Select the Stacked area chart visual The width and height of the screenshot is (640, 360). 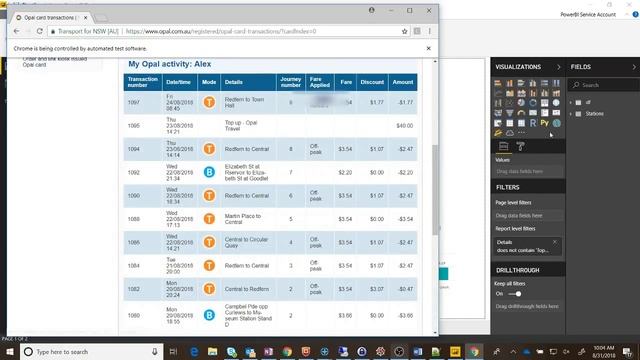point(521,93)
